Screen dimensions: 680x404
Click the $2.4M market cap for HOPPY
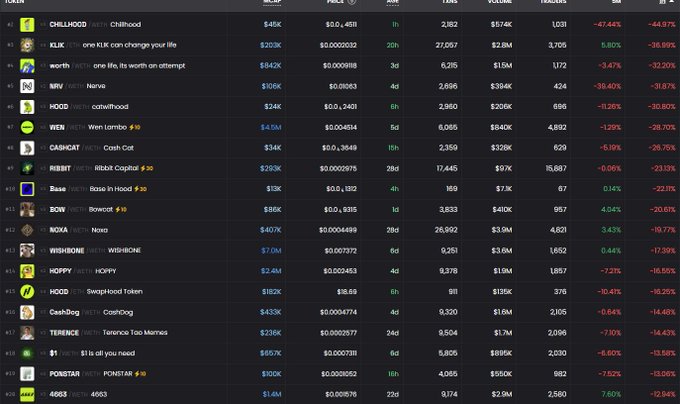click(x=271, y=271)
